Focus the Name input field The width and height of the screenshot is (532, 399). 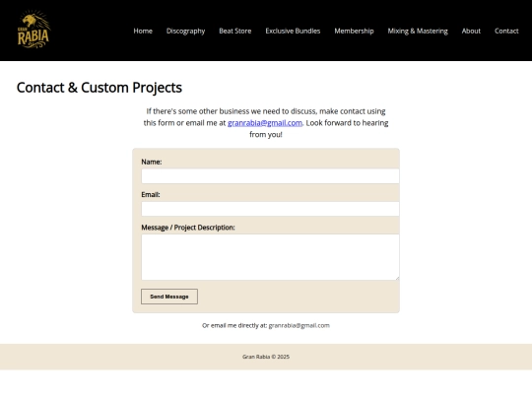click(270, 176)
